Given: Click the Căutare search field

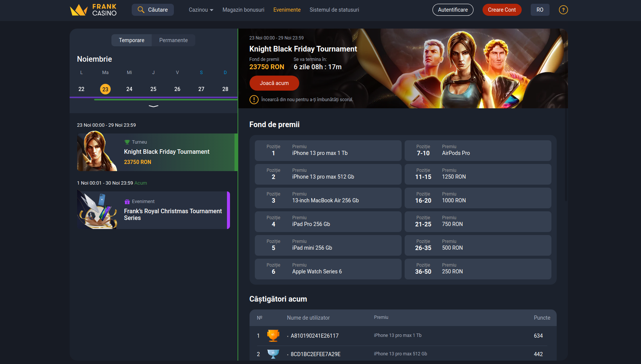Looking at the screenshot, I should (153, 10).
